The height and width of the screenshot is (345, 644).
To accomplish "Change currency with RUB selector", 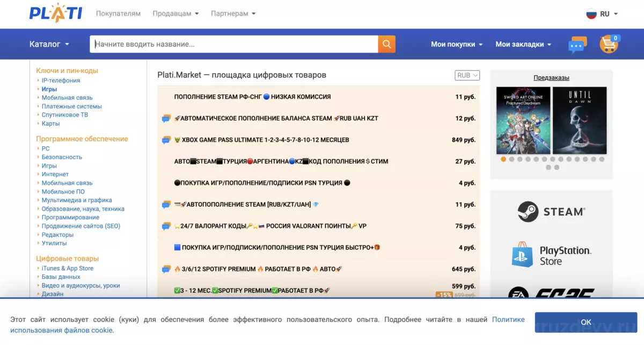I will tap(467, 76).
